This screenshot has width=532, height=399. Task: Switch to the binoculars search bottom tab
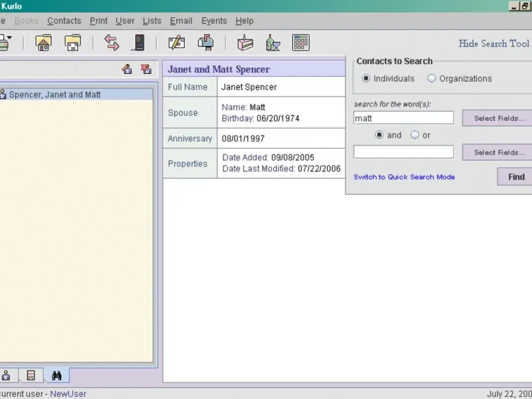(x=57, y=376)
